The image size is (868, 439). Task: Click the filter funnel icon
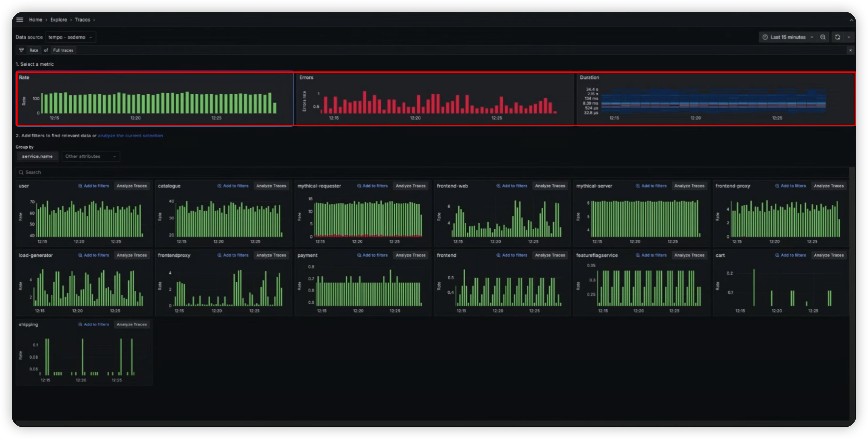(22, 50)
